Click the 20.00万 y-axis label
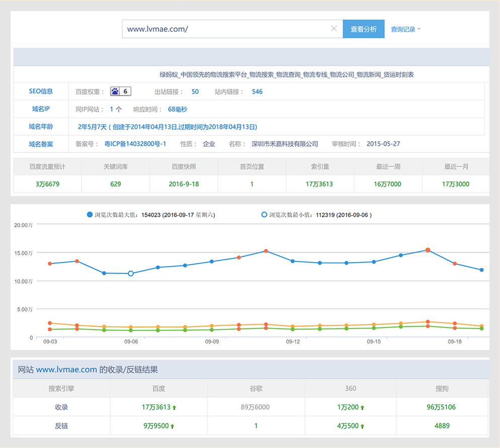Viewport: 500px width, 448px height. pos(23,225)
